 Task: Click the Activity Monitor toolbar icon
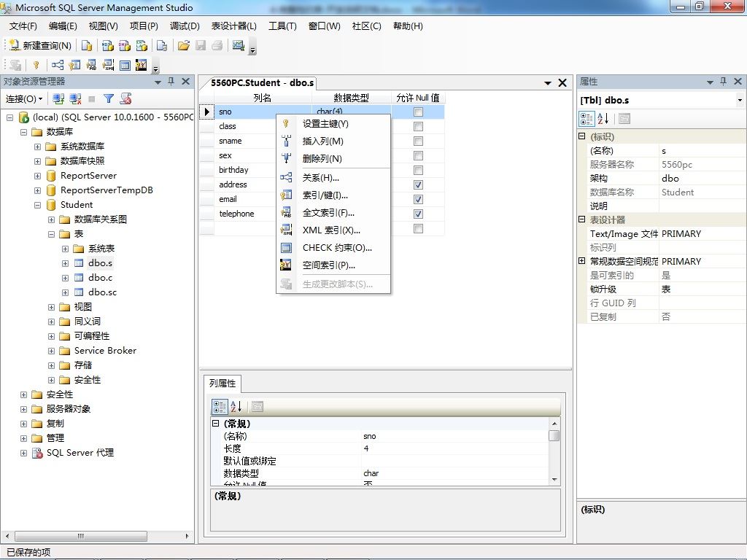pyautogui.click(x=239, y=45)
